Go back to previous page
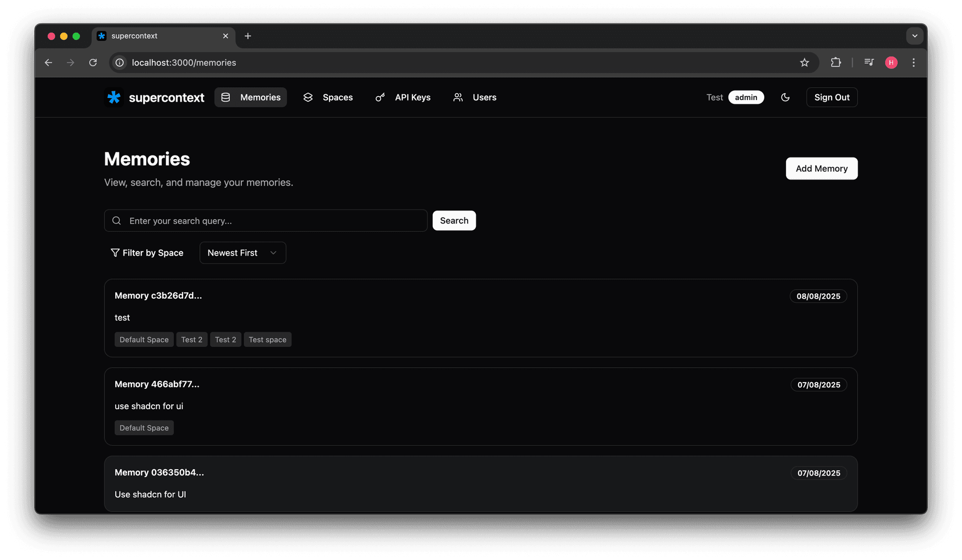Screen dimensions: 962x560 click(x=48, y=63)
